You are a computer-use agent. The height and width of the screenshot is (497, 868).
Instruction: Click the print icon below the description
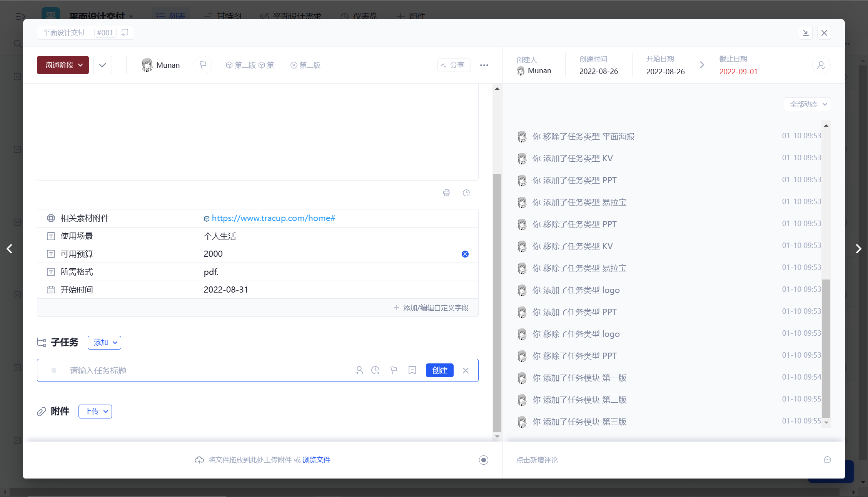(x=446, y=193)
